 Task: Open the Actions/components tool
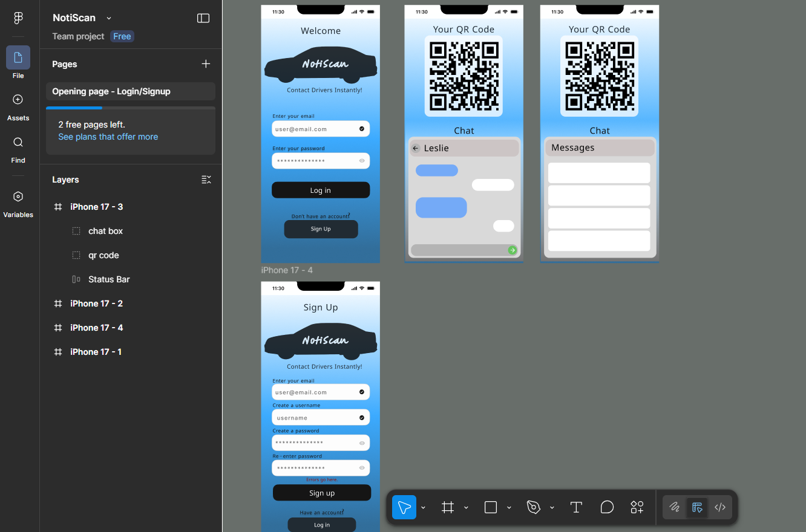point(637,507)
